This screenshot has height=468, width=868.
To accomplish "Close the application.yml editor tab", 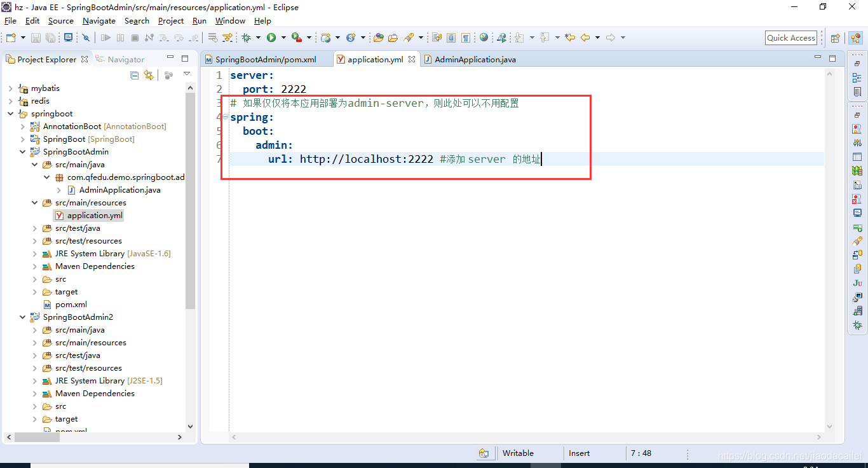I will [412, 59].
